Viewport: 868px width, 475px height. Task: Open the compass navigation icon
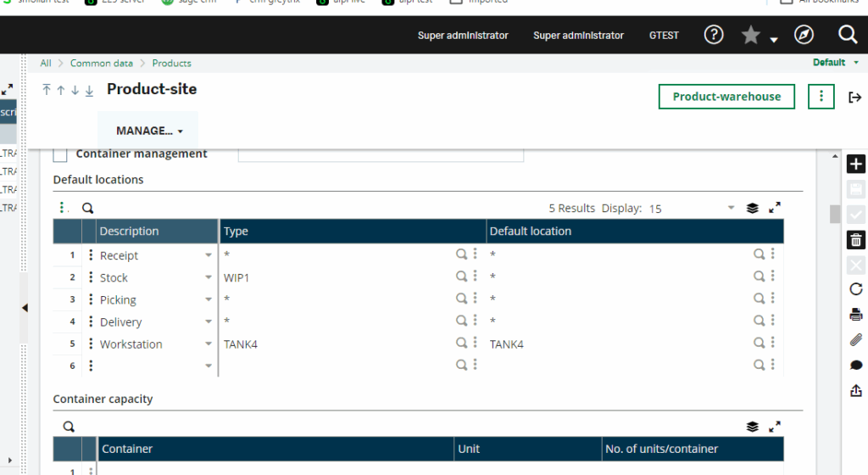click(804, 35)
